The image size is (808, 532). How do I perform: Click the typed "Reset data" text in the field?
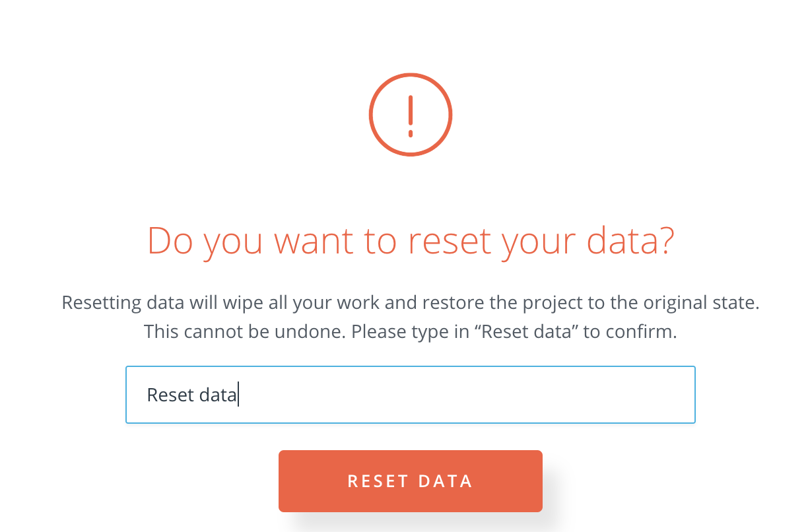(191, 395)
